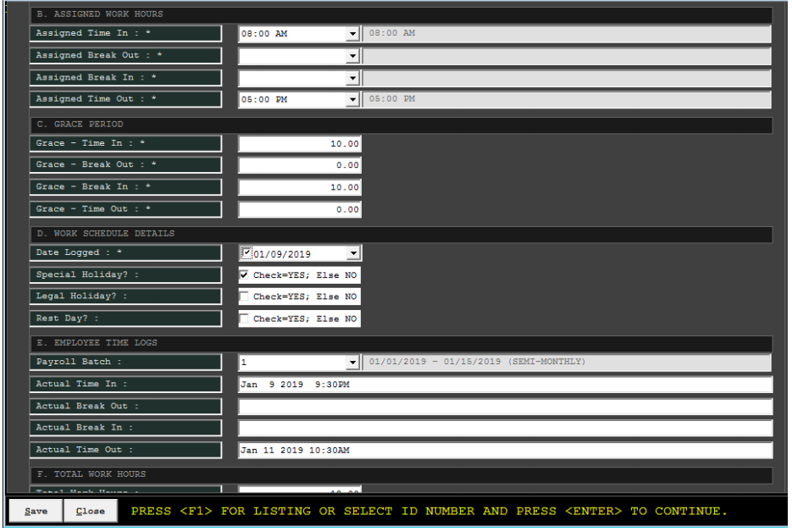
Task: Click the Grace Time In field
Action: pyautogui.click(x=300, y=144)
